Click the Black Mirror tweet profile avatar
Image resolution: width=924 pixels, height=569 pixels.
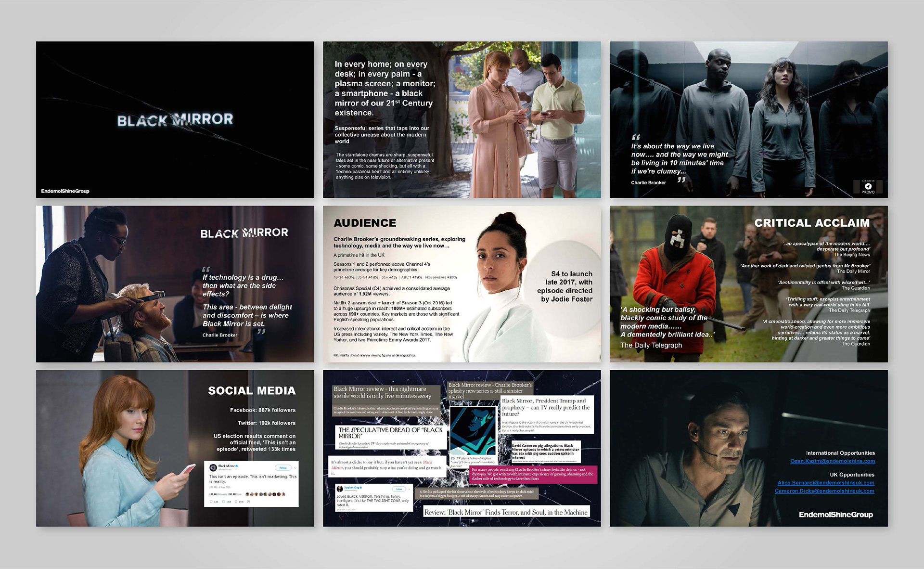click(x=213, y=467)
